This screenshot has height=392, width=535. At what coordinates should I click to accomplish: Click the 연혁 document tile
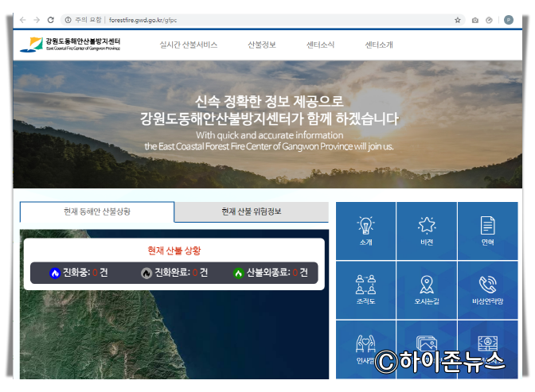click(x=487, y=231)
